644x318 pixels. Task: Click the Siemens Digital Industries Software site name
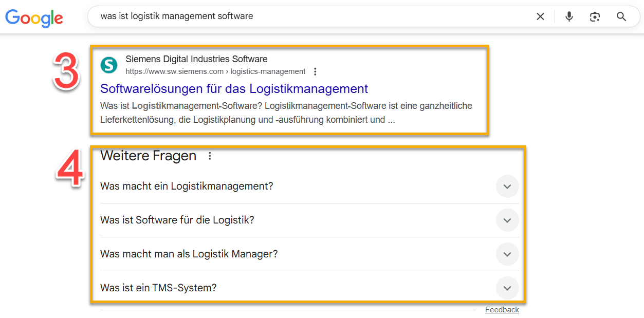pos(196,59)
